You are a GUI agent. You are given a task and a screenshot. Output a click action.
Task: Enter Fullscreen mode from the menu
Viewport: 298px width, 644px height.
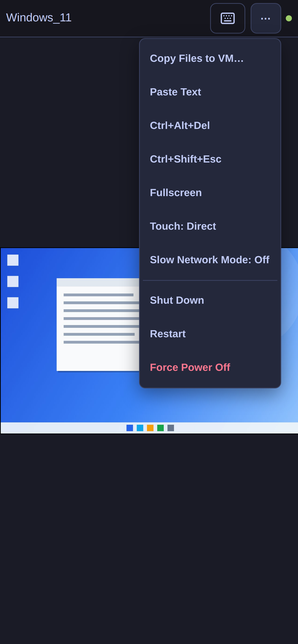(x=210, y=193)
